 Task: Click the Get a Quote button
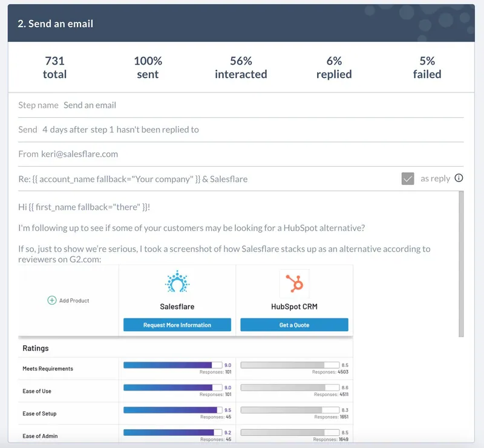(294, 325)
